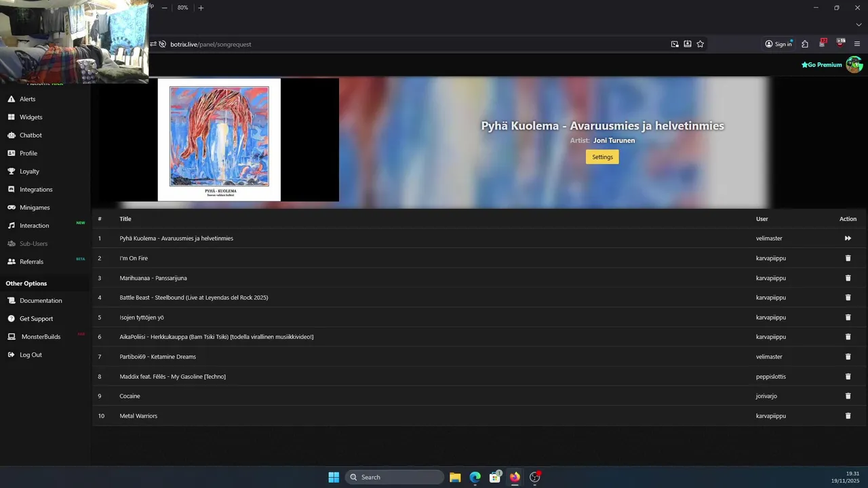Screen dimensions: 868x488
Task: Switch to OBS Studio in taskbar
Action: [534, 477]
